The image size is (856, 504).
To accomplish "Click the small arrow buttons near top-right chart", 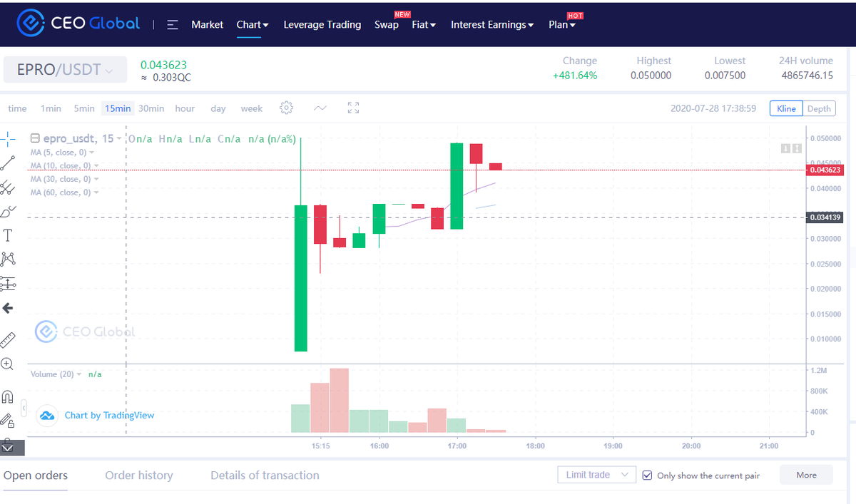I will (x=791, y=148).
